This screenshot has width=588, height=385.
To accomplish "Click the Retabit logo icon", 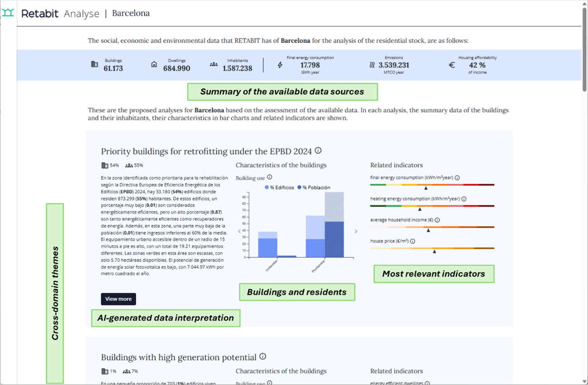I will (x=8, y=13).
